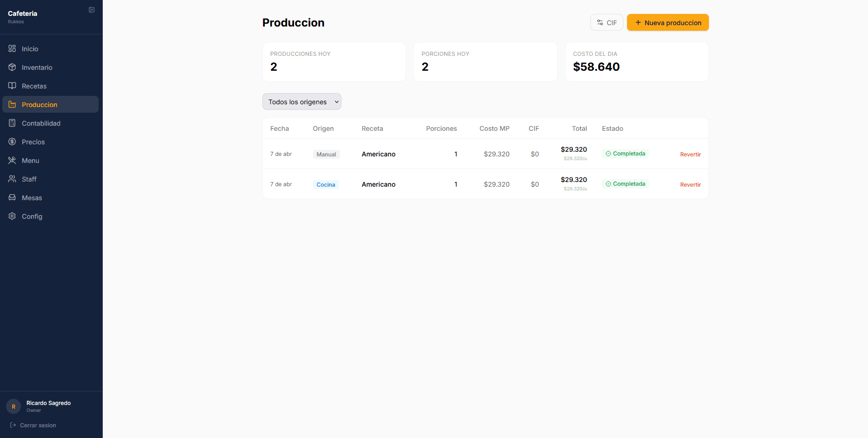This screenshot has width=868, height=438.
Task: Open the Todos los origenes dropdown
Action: click(301, 102)
